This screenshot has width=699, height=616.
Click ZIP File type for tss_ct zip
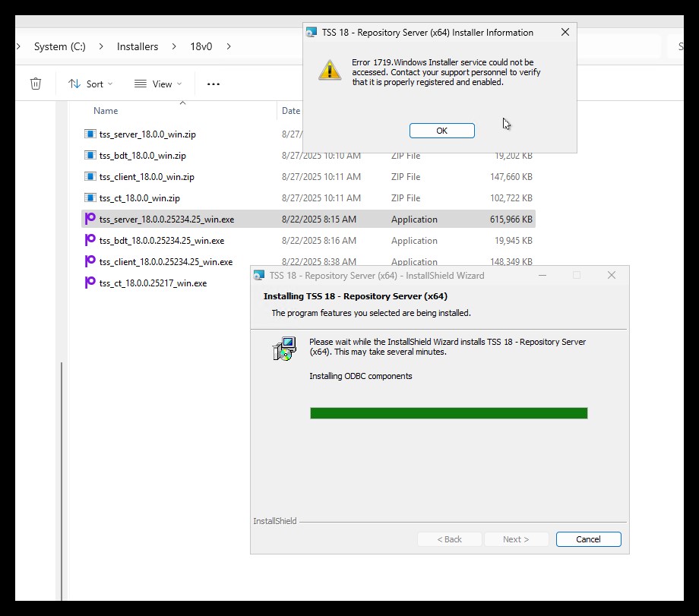point(406,198)
